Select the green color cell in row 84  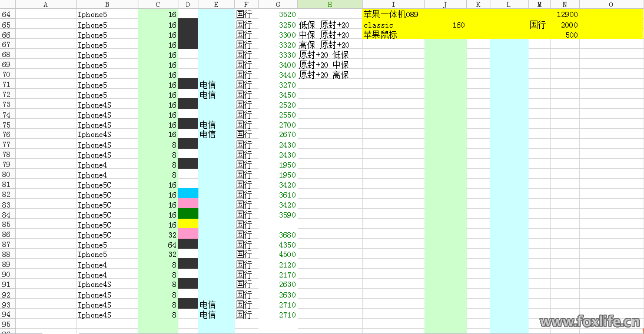[188, 213]
